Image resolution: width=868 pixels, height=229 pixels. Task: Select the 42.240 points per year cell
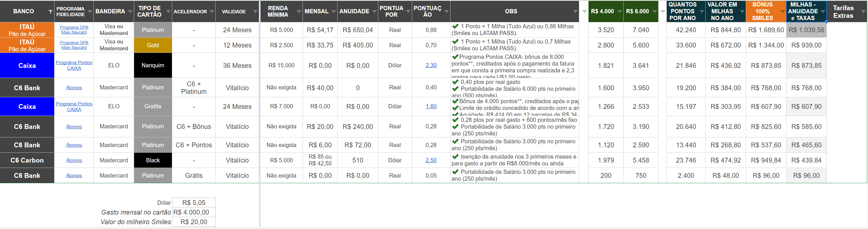pyautogui.click(x=686, y=30)
